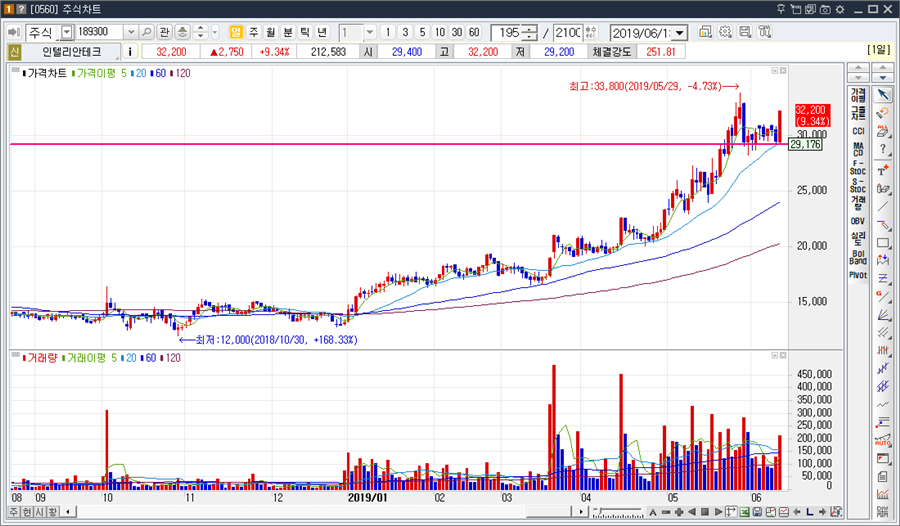Select the 가격이평 indicator tab
The image size is (900, 526).
click(859, 95)
